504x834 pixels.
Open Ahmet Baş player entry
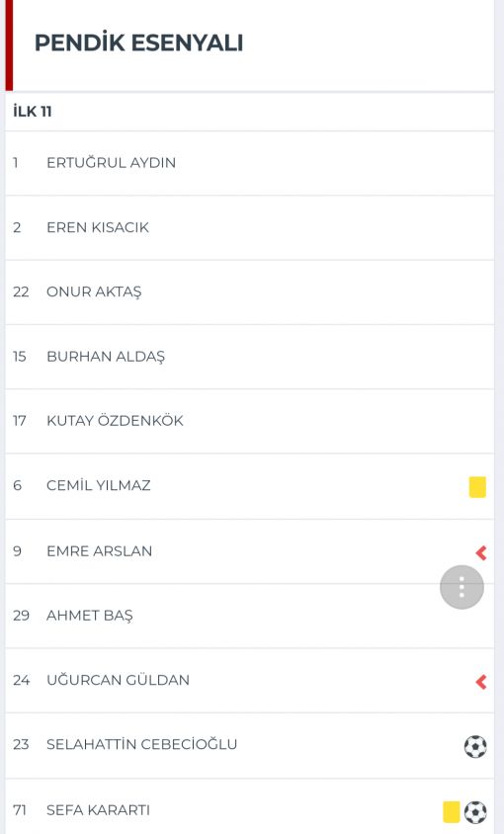[x=250, y=616]
